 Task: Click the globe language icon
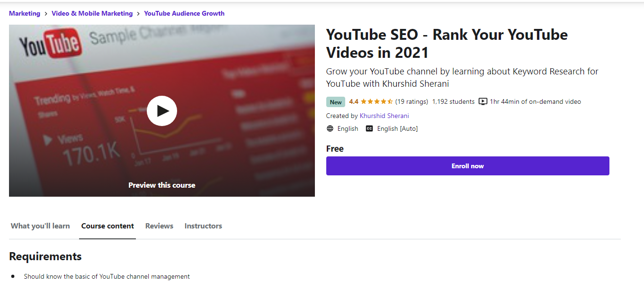(x=330, y=128)
